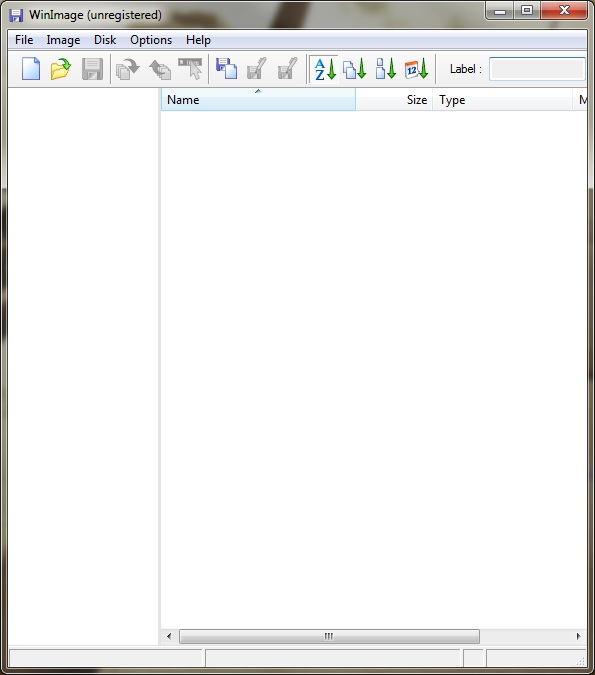
Task: Click the Select item cursor icon
Action: pyautogui.click(x=190, y=69)
